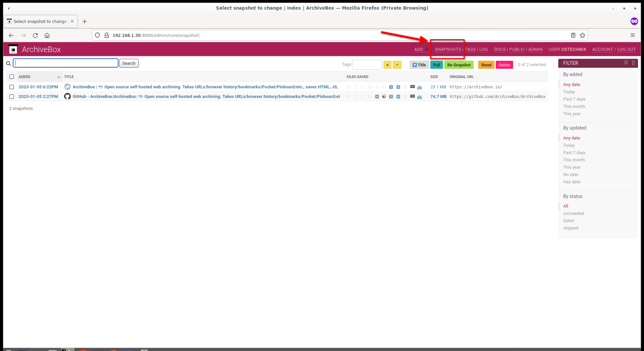Open the Firefox hamburger menu
Screen dimensions: 644x351
click(633, 35)
